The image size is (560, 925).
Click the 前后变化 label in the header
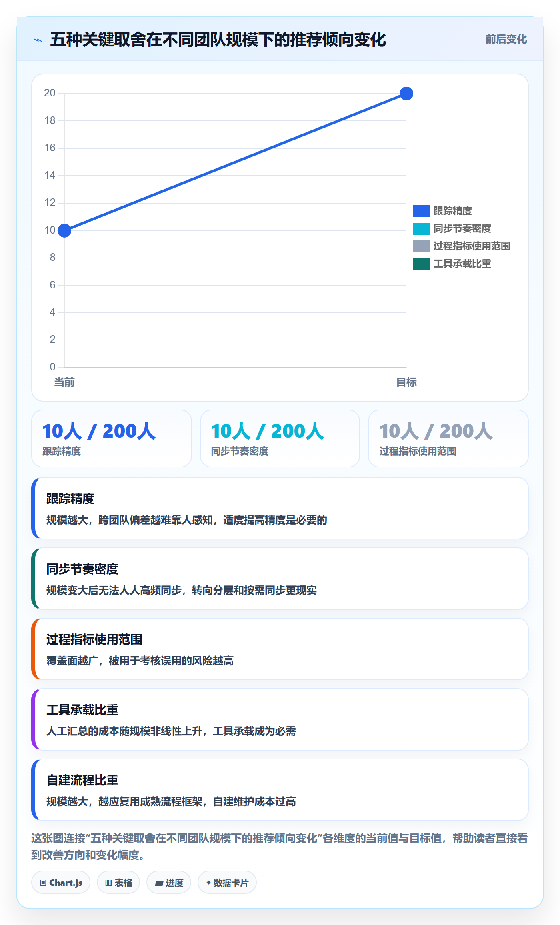(506, 39)
